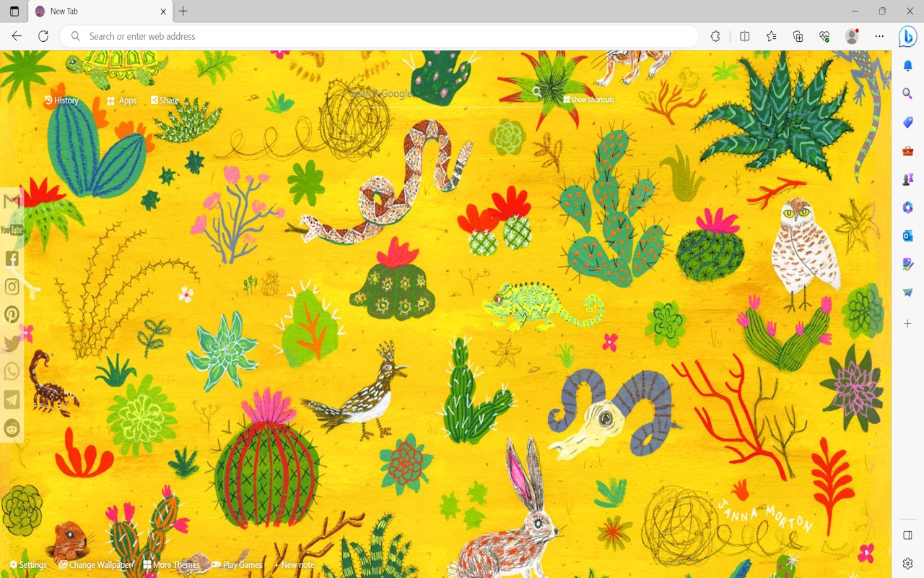Open History link on the new tab page

pos(61,100)
